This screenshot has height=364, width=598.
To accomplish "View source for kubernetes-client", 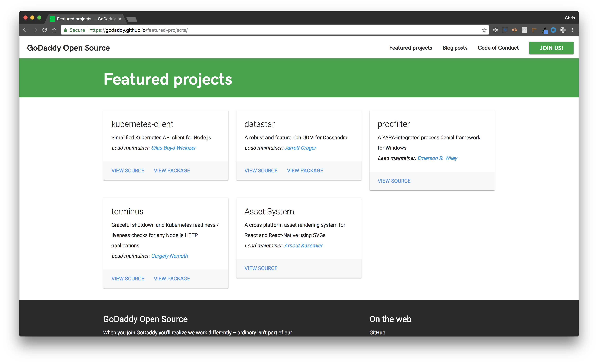I will tap(128, 171).
